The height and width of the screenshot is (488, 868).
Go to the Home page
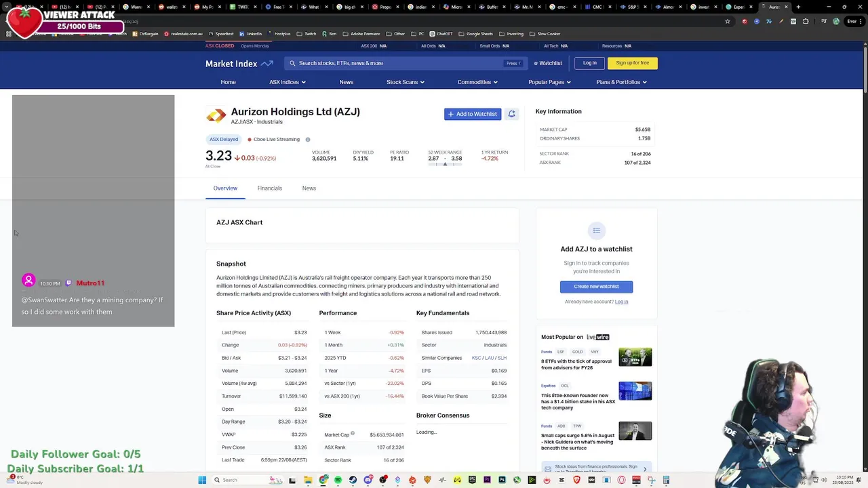pyautogui.click(x=228, y=82)
